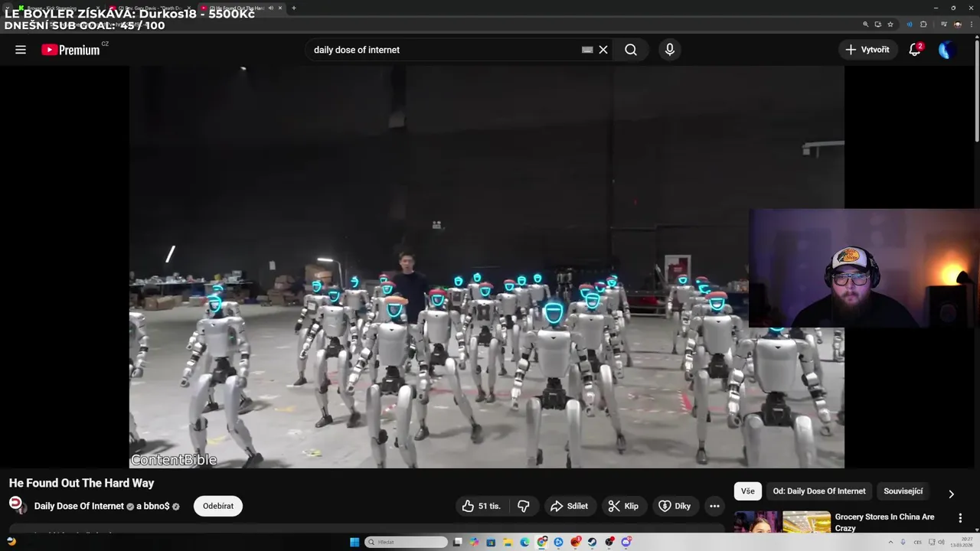Open Steam from the taskbar

(x=592, y=543)
